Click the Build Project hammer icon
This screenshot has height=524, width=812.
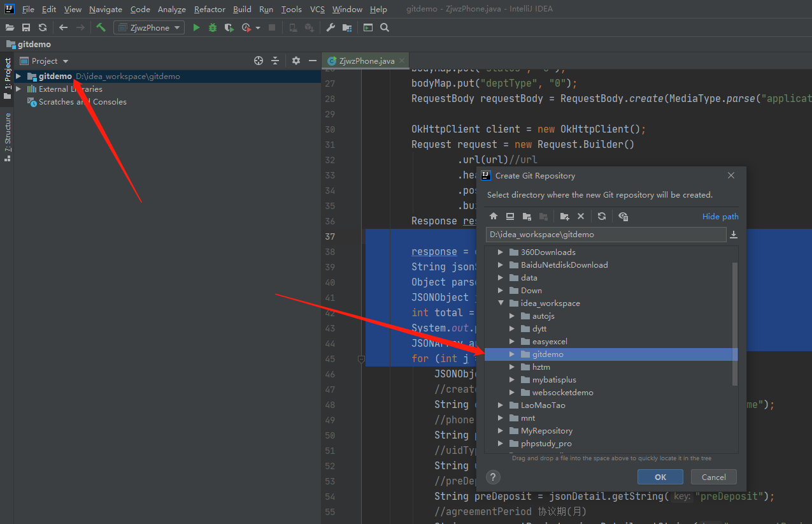(101, 27)
